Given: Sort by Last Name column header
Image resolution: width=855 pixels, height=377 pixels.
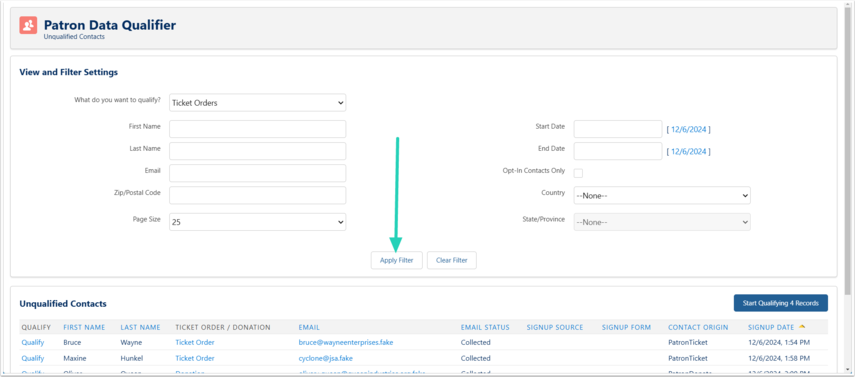Looking at the screenshot, I should pos(140,327).
